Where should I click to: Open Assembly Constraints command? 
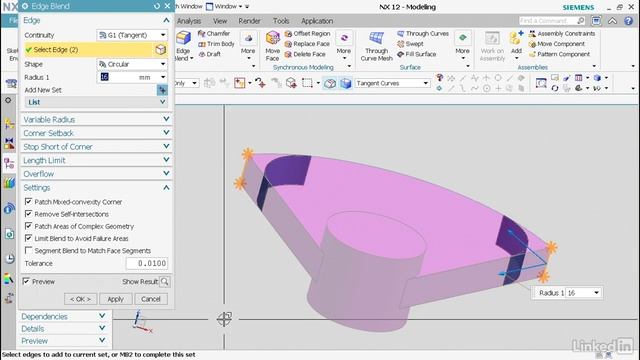point(562,33)
